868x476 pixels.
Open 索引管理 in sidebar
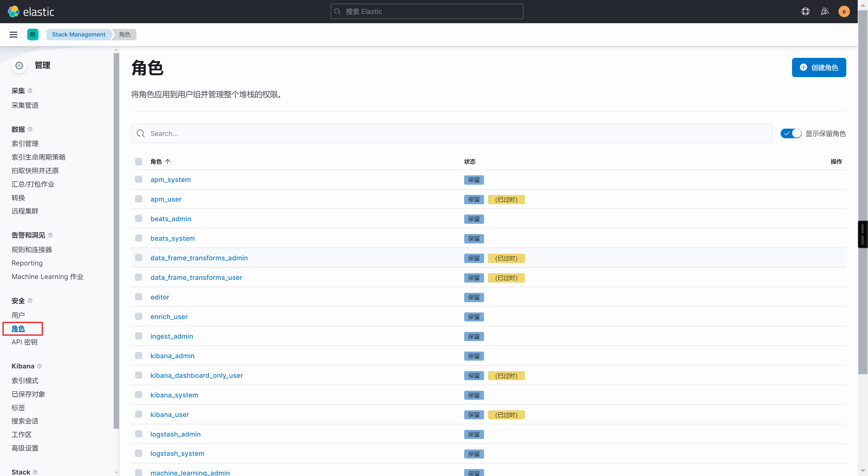pos(25,143)
